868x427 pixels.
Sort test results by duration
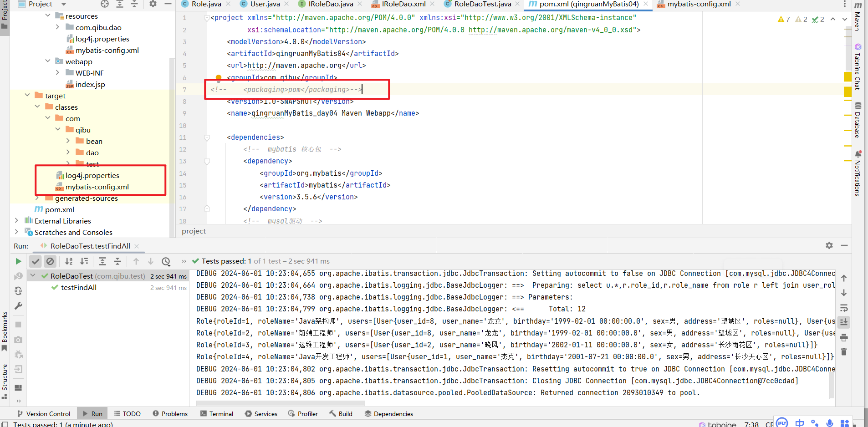[84, 261]
